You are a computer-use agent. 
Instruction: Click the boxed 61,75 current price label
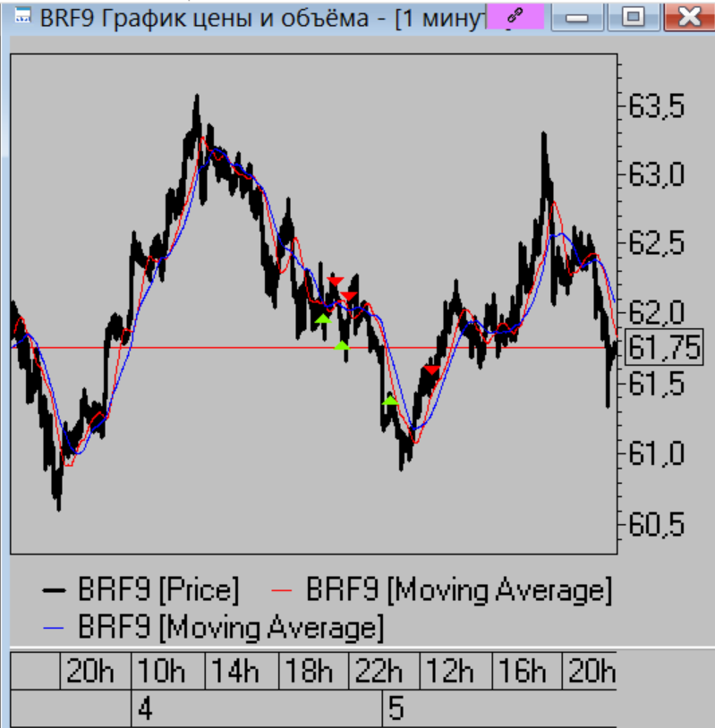pyautogui.click(x=664, y=347)
